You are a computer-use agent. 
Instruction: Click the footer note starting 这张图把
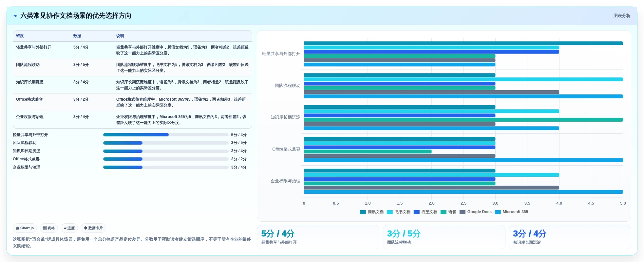point(132,243)
